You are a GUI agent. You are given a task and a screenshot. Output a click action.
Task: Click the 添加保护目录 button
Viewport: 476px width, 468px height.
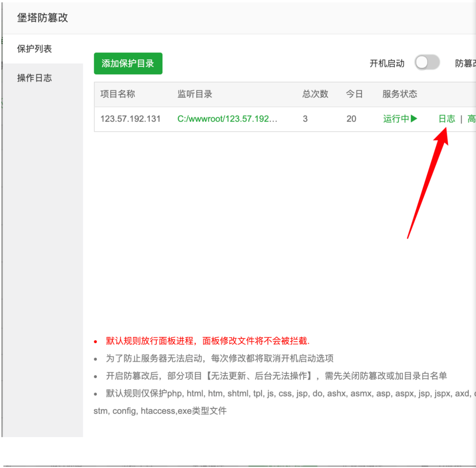pyautogui.click(x=128, y=63)
